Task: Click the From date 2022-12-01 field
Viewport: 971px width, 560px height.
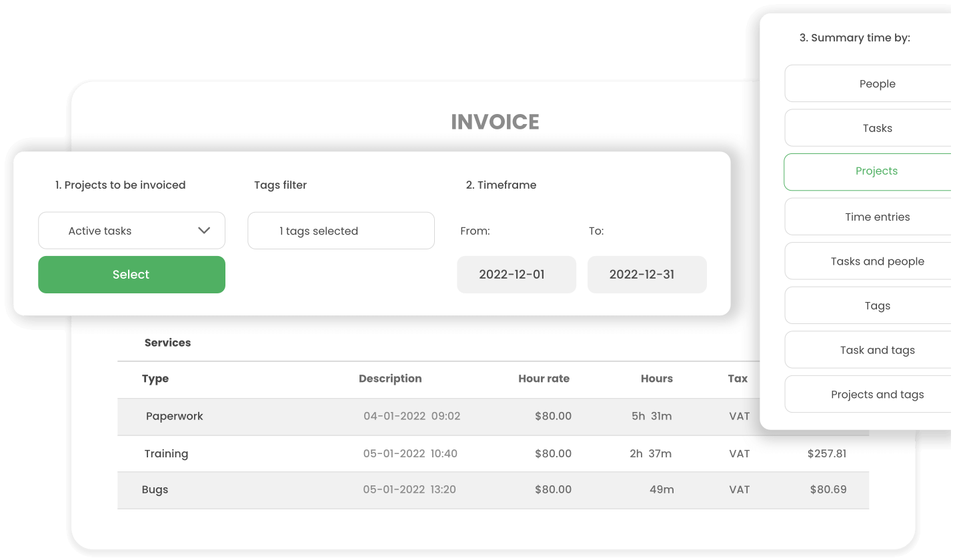Action: coord(516,275)
